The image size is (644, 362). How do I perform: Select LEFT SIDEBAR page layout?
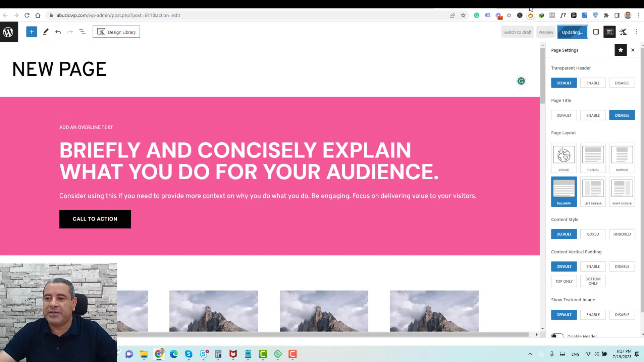593,191
